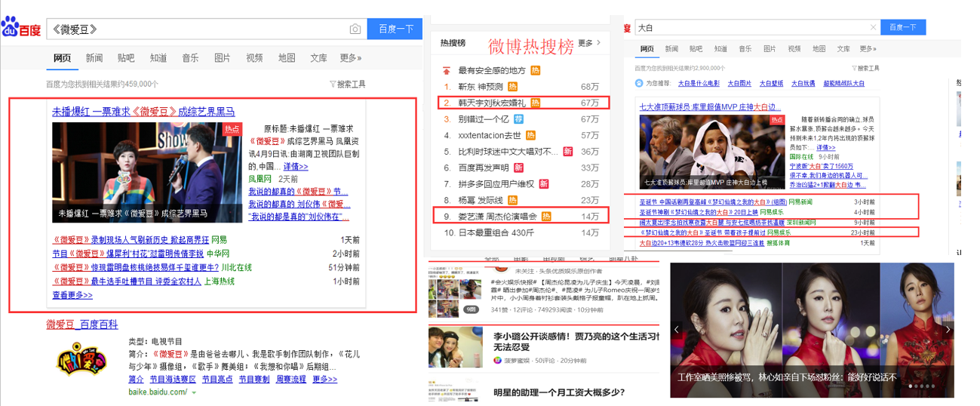Open hot search 百度再发声明

click(x=484, y=168)
